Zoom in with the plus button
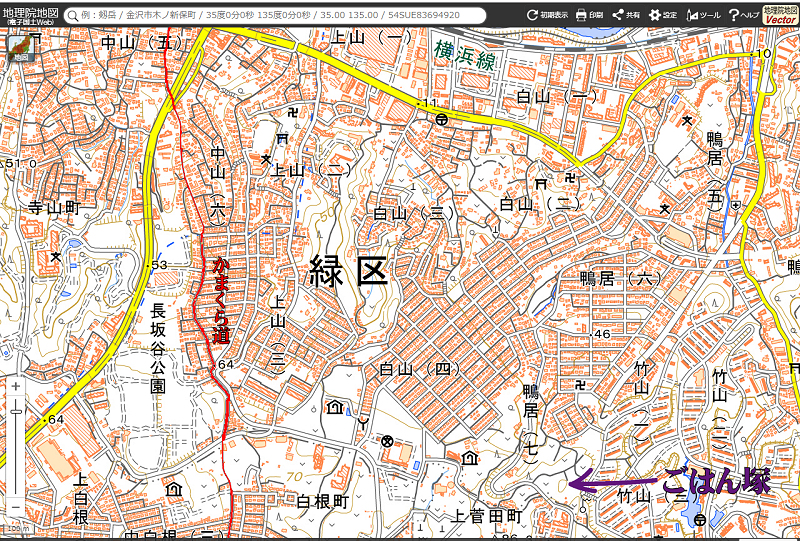Image resolution: width=800 pixels, height=541 pixels. [15, 386]
